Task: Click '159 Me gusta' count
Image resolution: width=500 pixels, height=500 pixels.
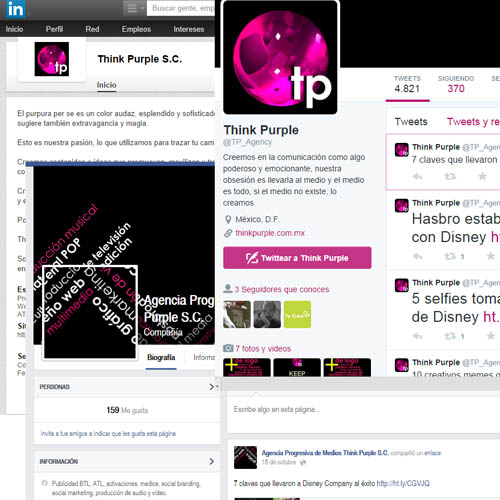Action: point(127,410)
